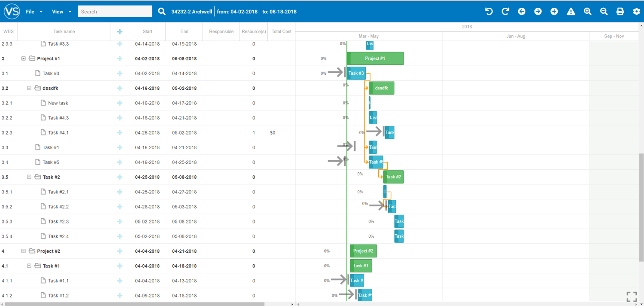Select the Task #2.3 row name
Screen dimensions: 644x306
click(58, 222)
